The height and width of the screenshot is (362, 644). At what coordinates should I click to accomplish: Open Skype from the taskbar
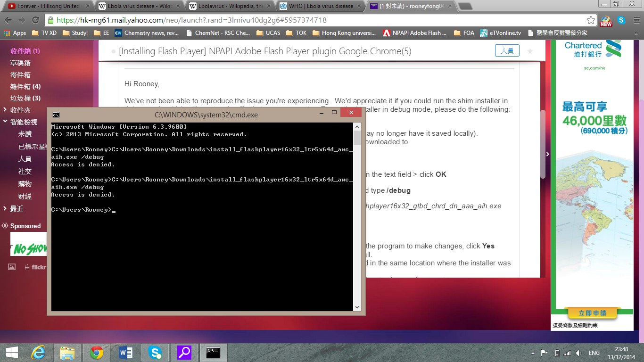[x=155, y=352]
